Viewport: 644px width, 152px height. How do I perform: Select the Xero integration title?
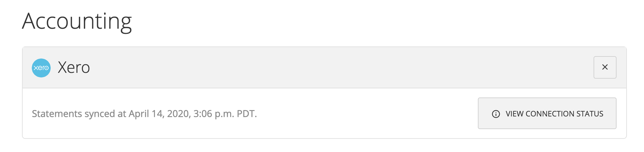point(74,68)
